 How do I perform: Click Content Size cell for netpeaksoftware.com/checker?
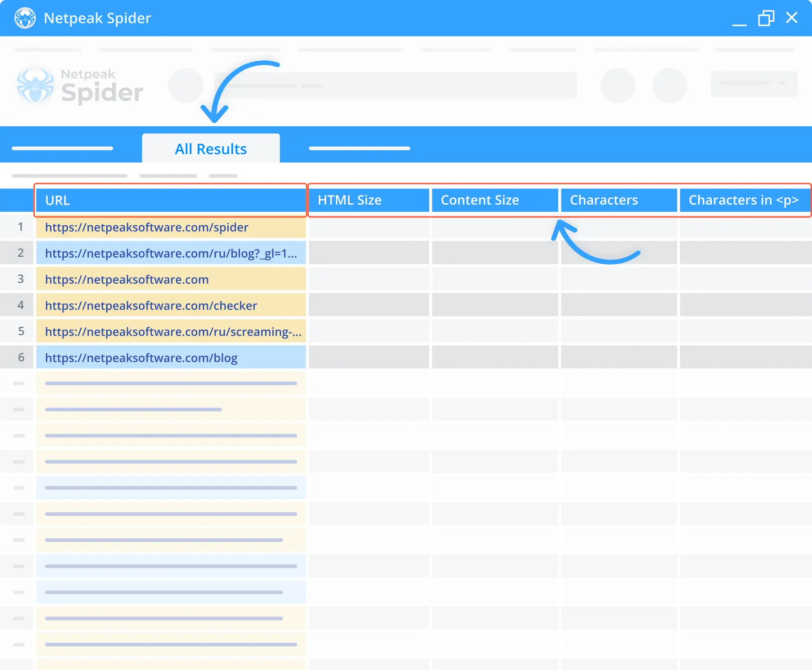click(495, 305)
